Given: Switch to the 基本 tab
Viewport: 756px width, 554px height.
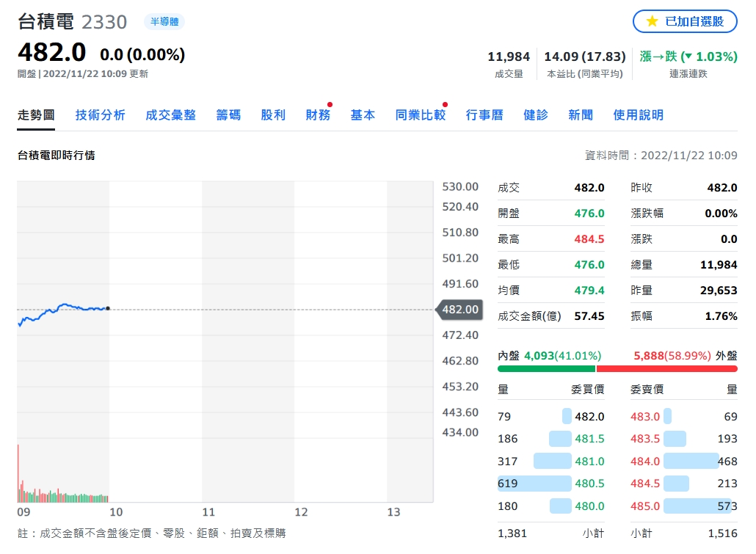Looking at the screenshot, I should pyautogui.click(x=363, y=114).
